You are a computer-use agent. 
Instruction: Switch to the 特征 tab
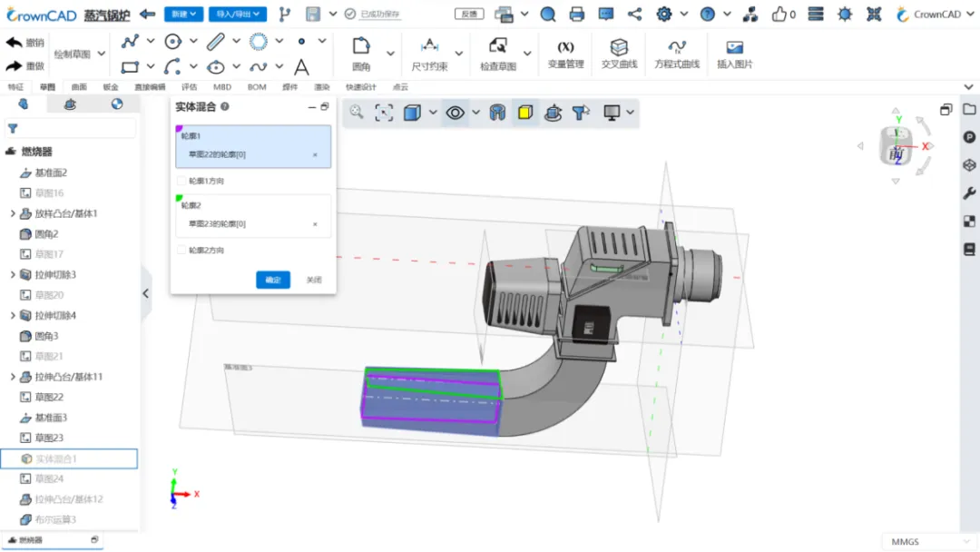(x=15, y=87)
